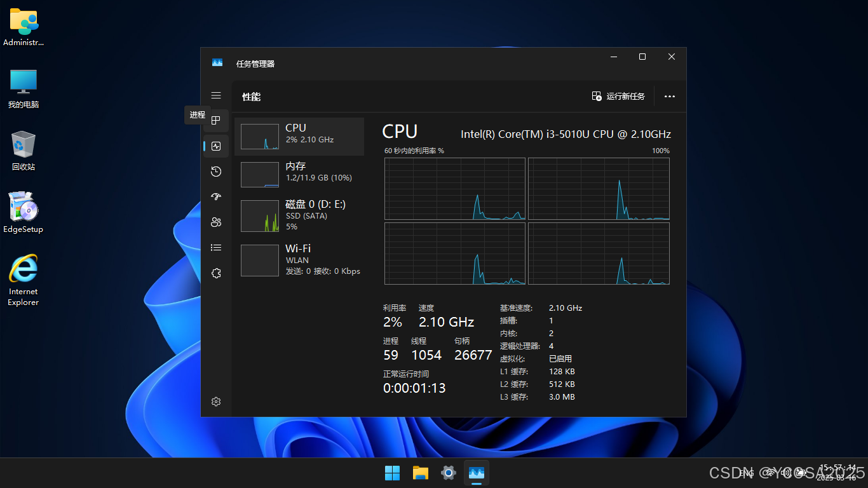Select the 回收站 recycle bin icon

coord(24,151)
